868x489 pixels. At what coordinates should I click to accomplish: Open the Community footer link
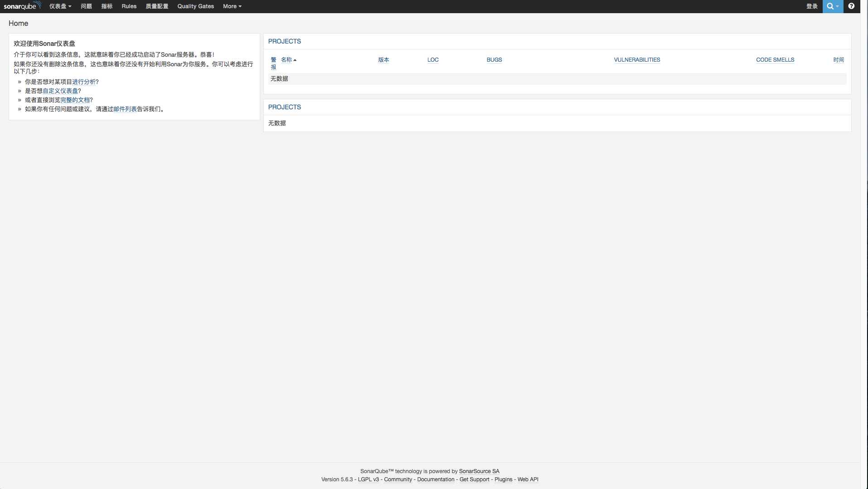click(x=398, y=479)
